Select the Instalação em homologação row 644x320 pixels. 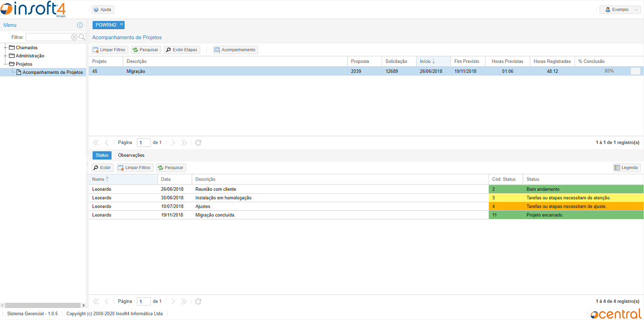(x=366, y=198)
